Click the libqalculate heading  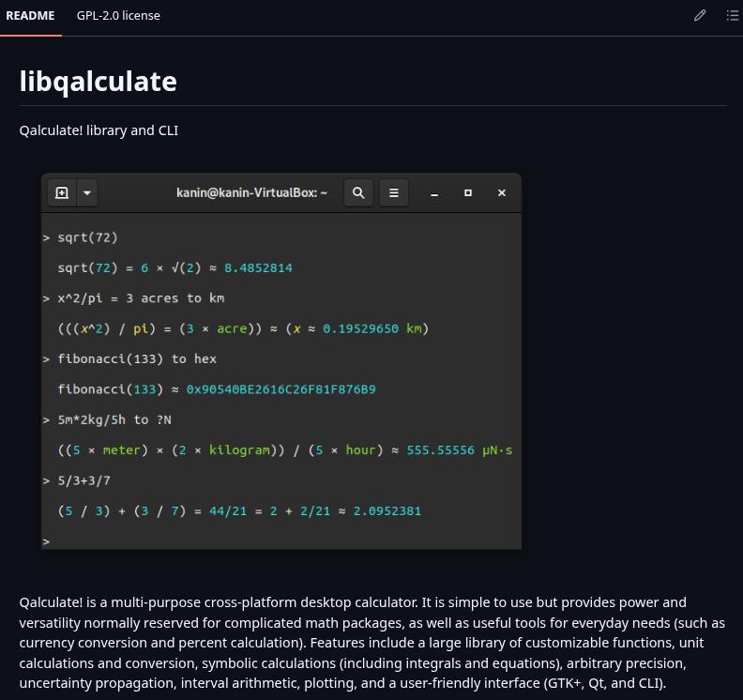coord(99,81)
